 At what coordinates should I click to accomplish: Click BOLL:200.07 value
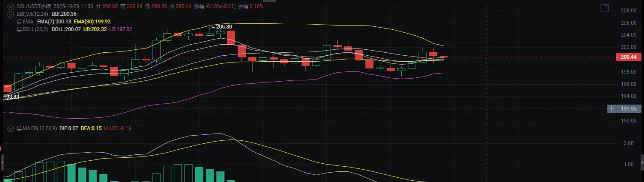[65, 29]
